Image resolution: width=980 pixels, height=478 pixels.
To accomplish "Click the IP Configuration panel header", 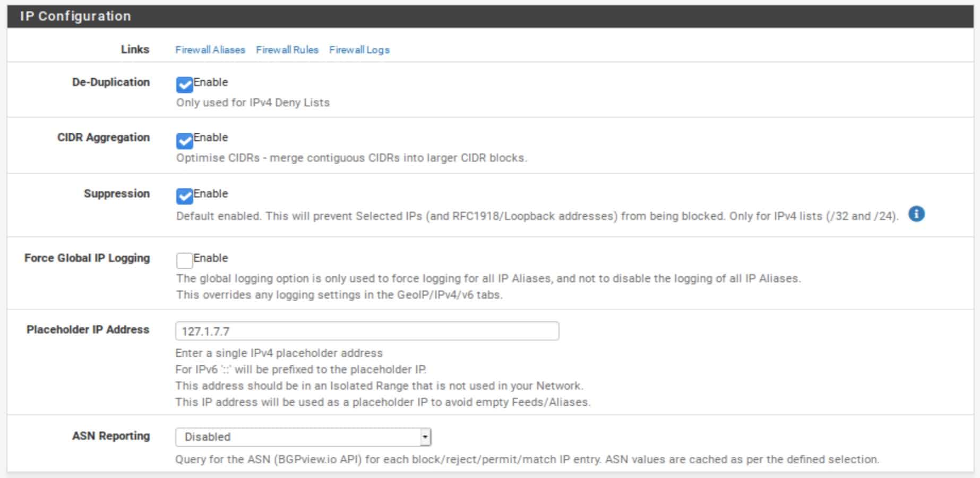I will (491, 16).
